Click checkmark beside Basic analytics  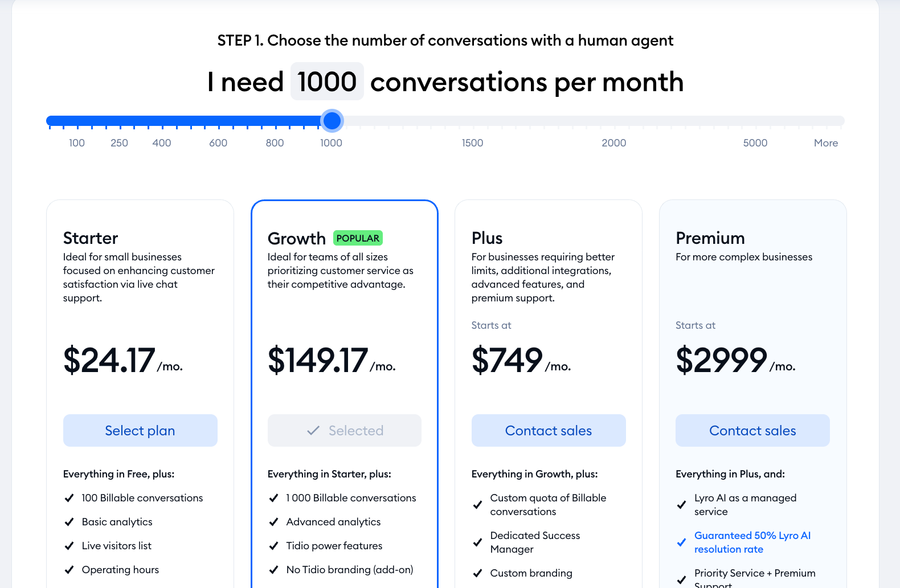tap(69, 522)
